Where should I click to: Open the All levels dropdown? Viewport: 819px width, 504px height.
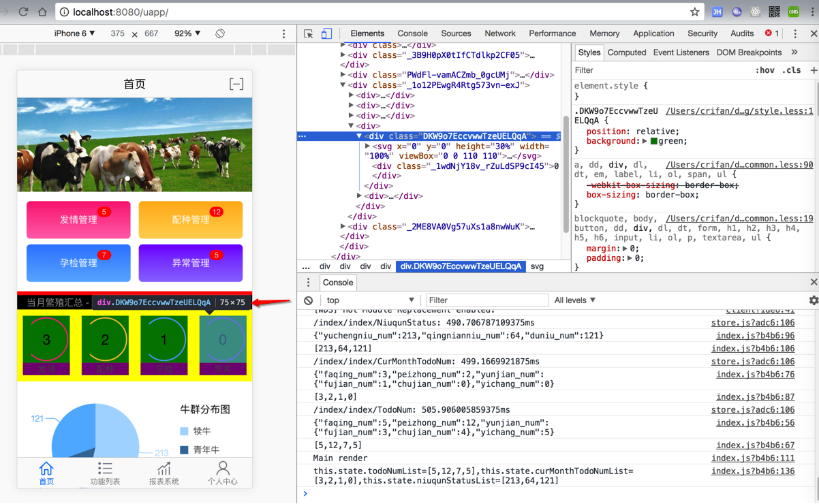pyautogui.click(x=575, y=300)
